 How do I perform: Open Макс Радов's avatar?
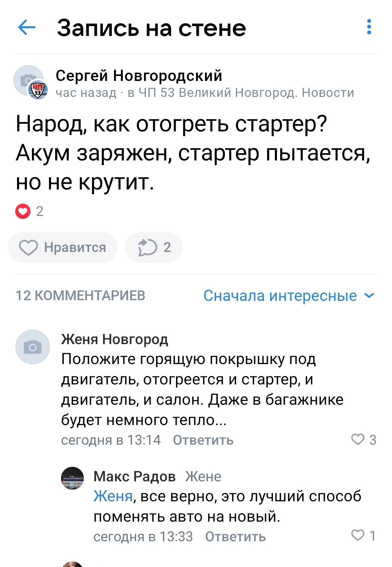(x=73, y=478)
